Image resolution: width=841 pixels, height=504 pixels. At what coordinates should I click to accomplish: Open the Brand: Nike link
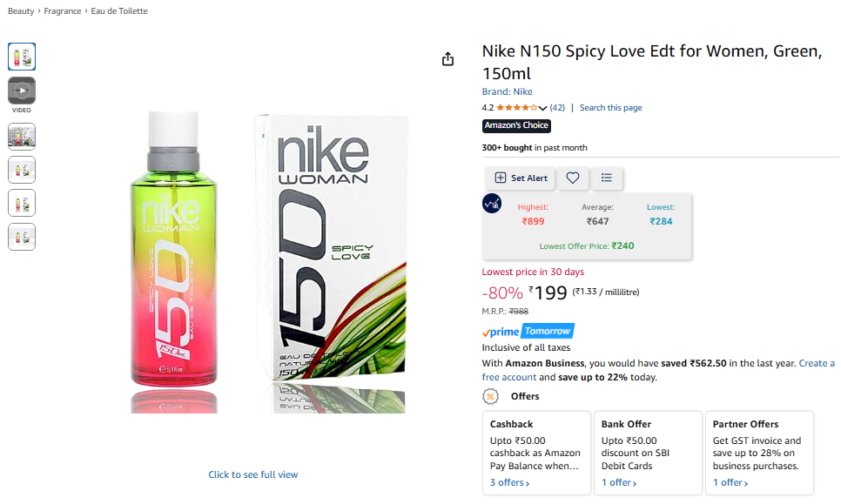508,91
